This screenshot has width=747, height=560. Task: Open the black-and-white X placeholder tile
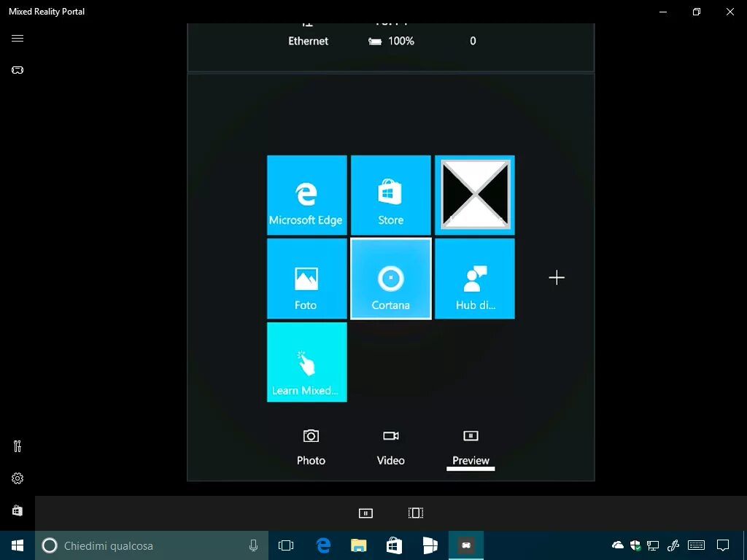(475, 195)
